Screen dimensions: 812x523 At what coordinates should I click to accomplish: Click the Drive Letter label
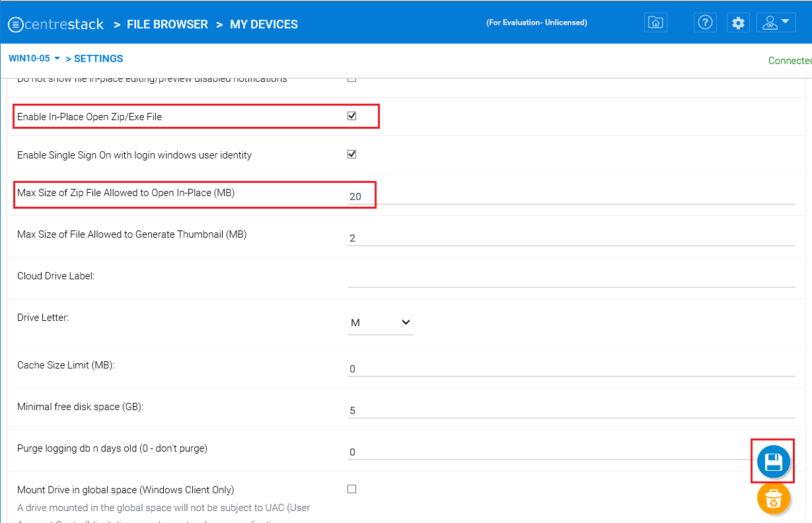click(x=43, y=318)
